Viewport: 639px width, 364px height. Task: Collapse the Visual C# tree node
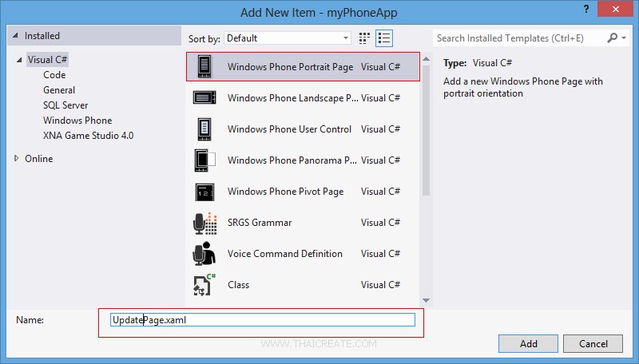pos(19,60)
